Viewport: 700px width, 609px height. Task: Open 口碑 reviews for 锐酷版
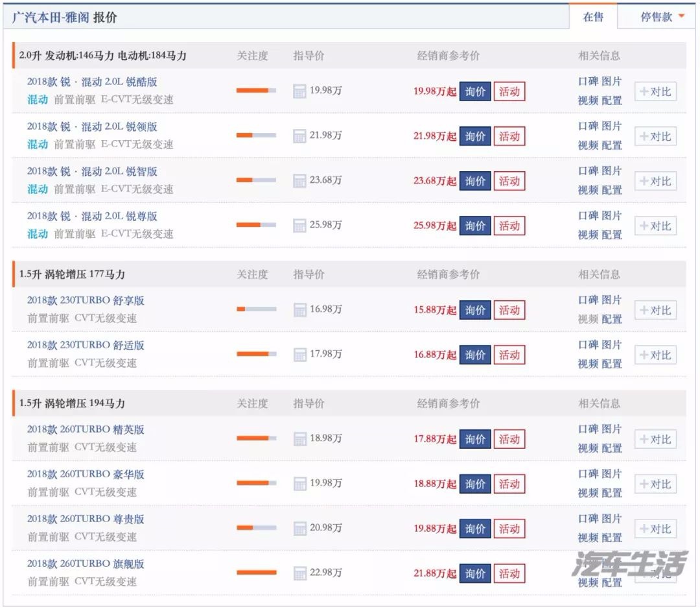[588, 81]
